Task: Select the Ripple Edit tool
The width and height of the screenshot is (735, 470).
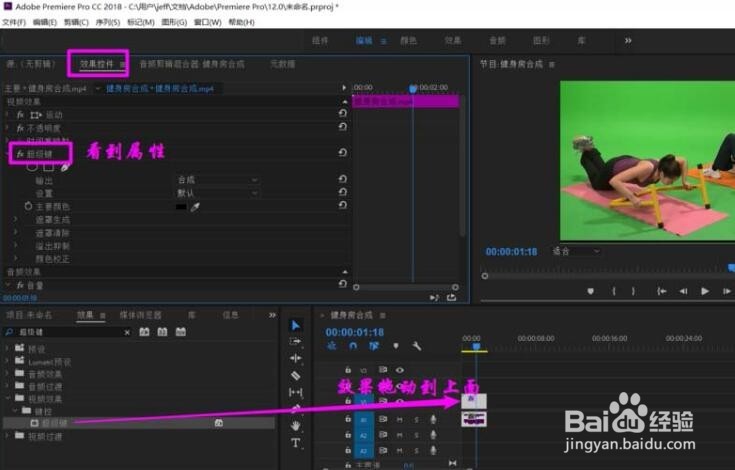Action: click(x=295, y=358)
